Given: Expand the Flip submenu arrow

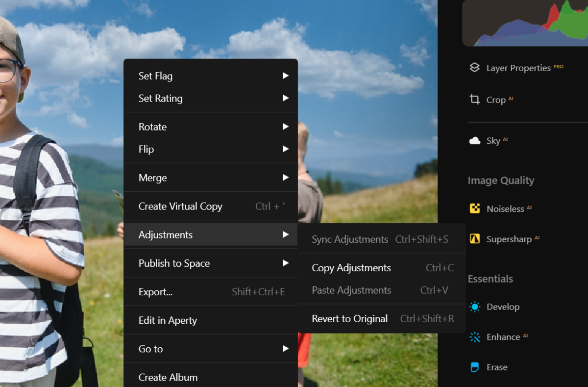Looking at the screenshot, I should pos(285,150).
